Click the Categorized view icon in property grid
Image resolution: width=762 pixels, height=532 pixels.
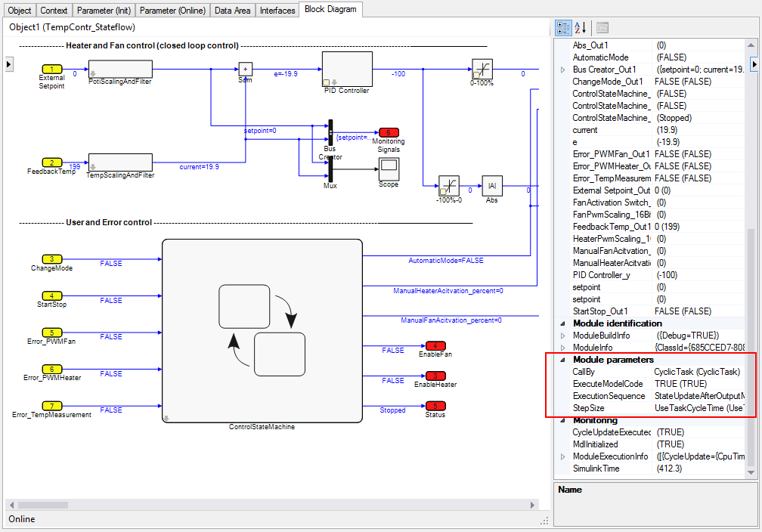562,28
